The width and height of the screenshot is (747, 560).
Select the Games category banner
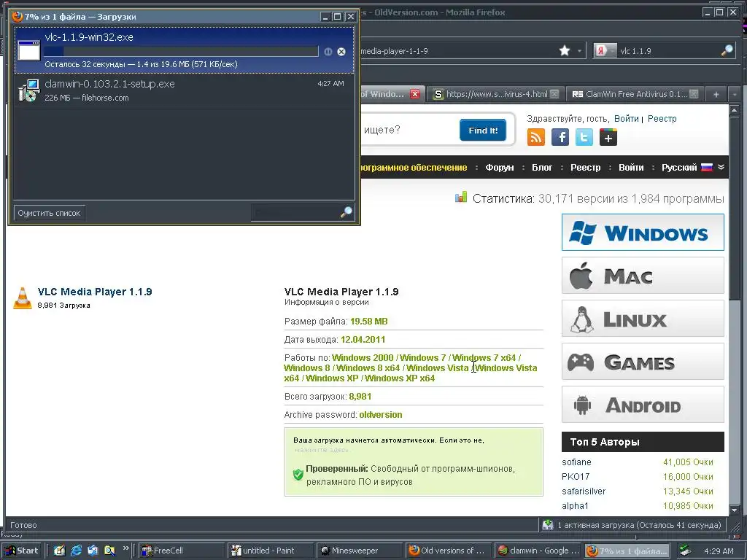click(x=643, y=362)
